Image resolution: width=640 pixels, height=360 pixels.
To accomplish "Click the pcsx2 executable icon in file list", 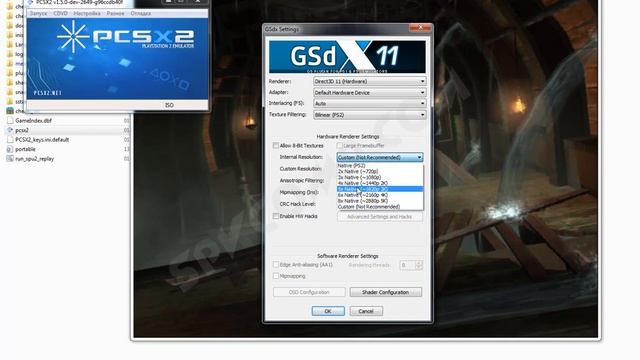I will (x=10, y=130).
